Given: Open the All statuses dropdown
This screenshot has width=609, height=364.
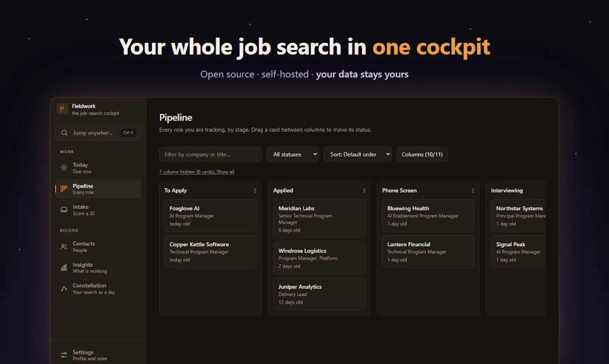Looking at the screenshot, I should tap(293, 154).
